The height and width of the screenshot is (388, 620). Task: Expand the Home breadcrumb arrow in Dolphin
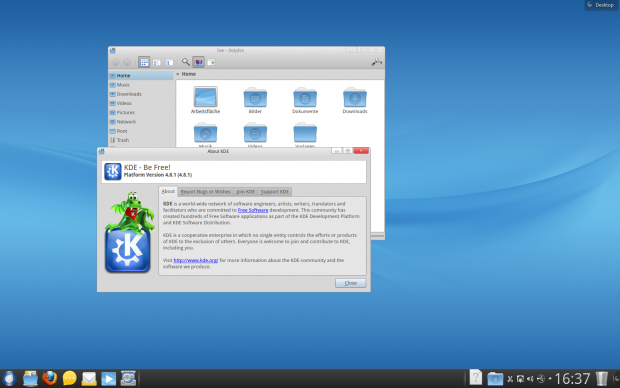point(178,74)
